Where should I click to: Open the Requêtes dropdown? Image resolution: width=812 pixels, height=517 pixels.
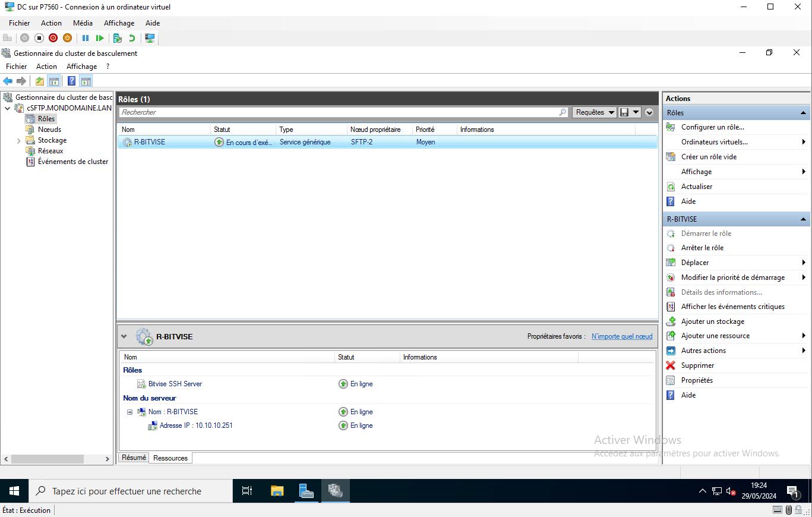tap(594, 112)
